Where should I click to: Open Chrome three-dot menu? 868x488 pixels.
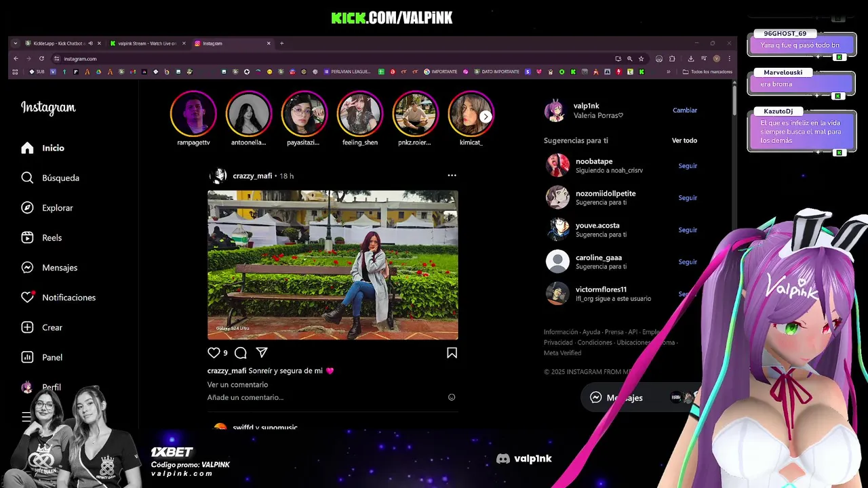tap(729, 58)
